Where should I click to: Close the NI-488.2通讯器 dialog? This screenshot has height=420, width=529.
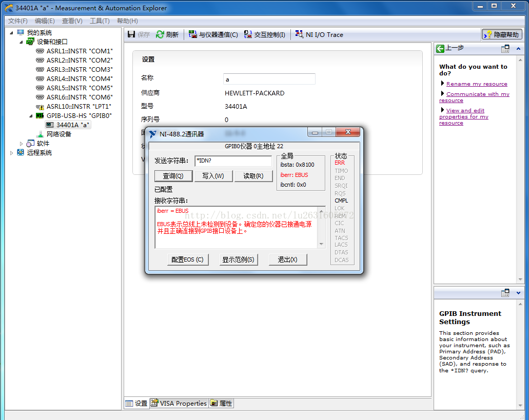[348, 132]
